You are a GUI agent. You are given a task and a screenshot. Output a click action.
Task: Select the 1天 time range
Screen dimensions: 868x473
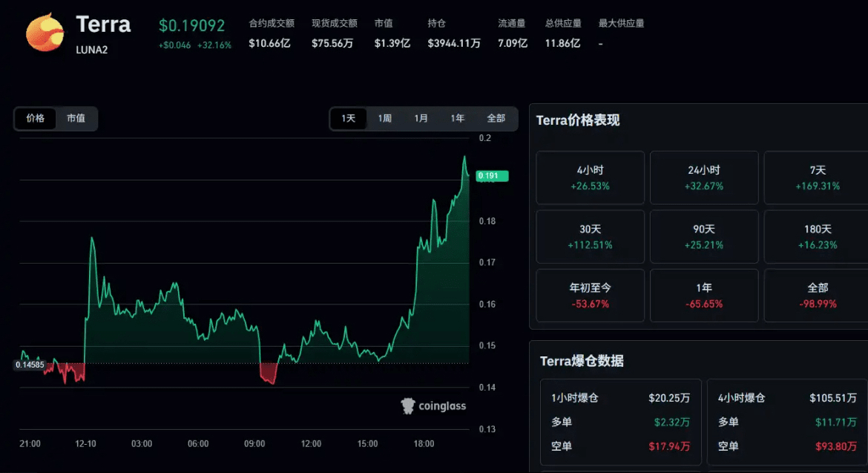click(x=348, y=119)
